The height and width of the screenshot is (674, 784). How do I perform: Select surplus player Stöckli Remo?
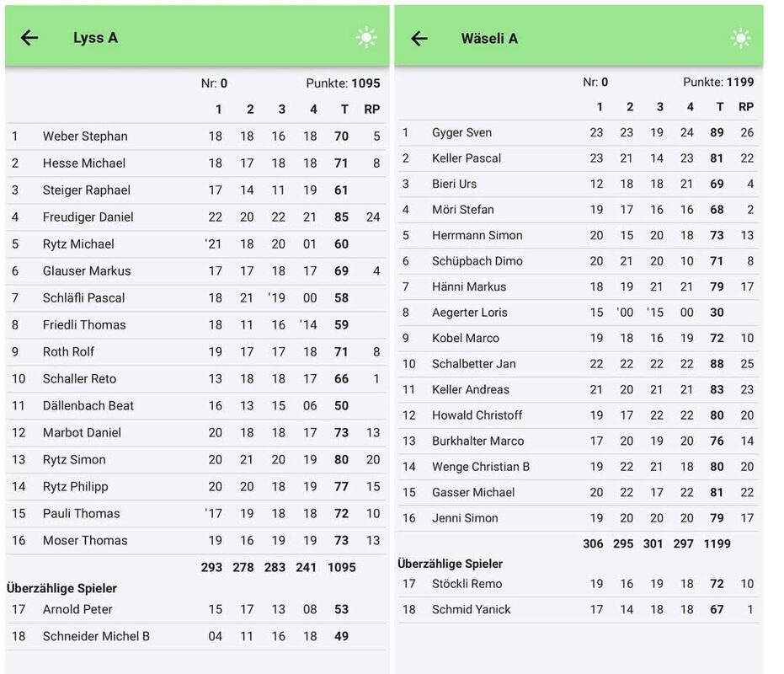(467, 584)
